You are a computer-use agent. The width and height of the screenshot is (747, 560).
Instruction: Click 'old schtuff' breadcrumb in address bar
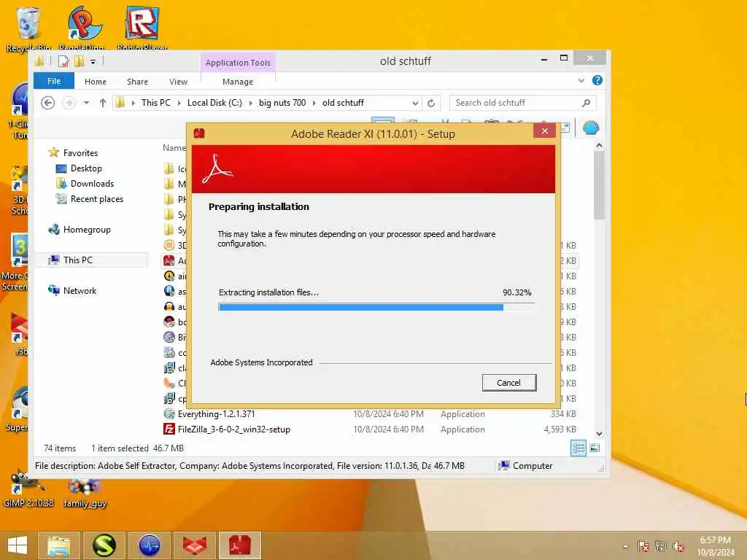pos(343,103)
